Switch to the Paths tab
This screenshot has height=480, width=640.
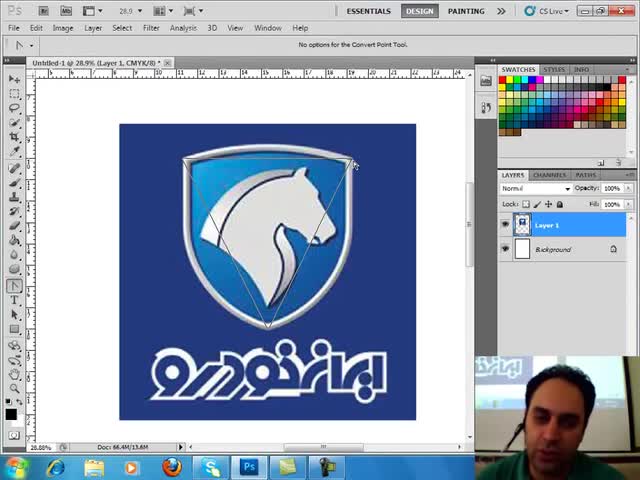coord(586,175)
